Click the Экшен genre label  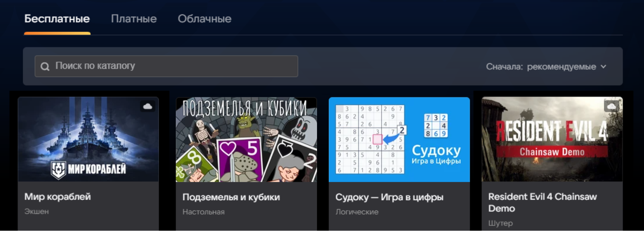click(x=36, y=211)
